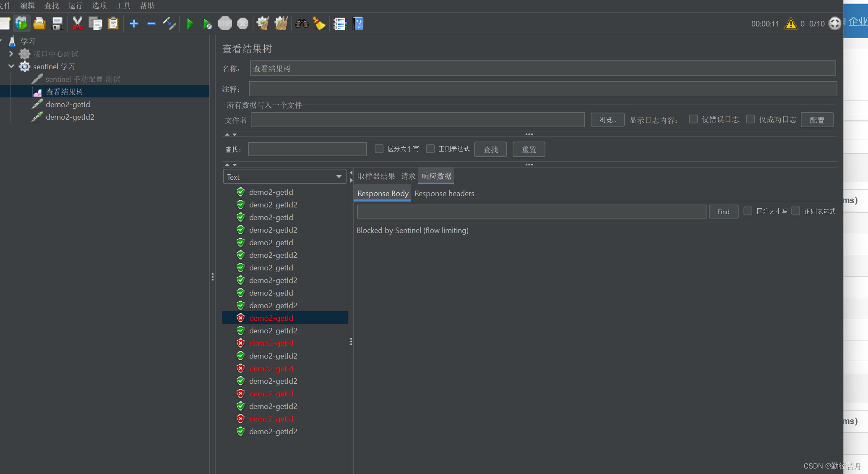Click the Stop test toolbar icon

click(x=225, y=24)
